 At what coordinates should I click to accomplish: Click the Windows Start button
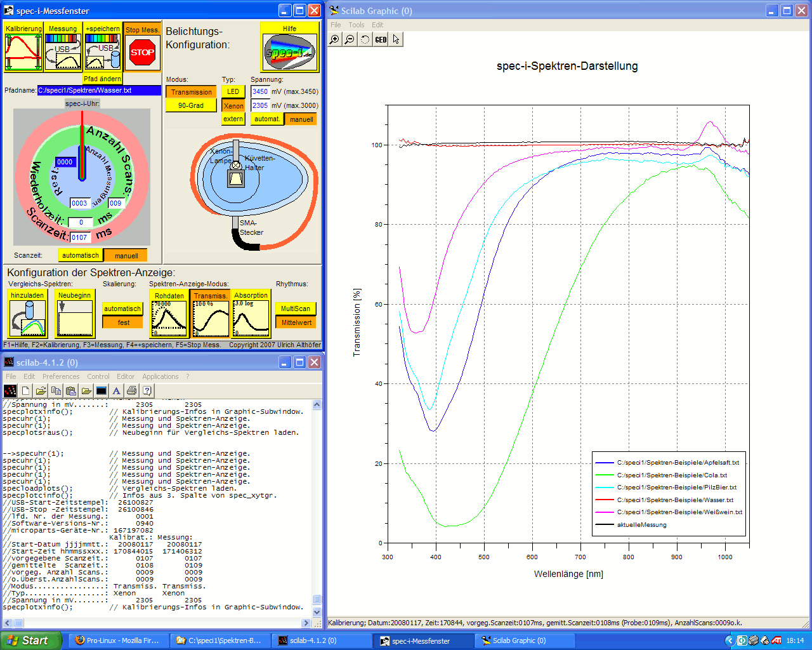30,640
